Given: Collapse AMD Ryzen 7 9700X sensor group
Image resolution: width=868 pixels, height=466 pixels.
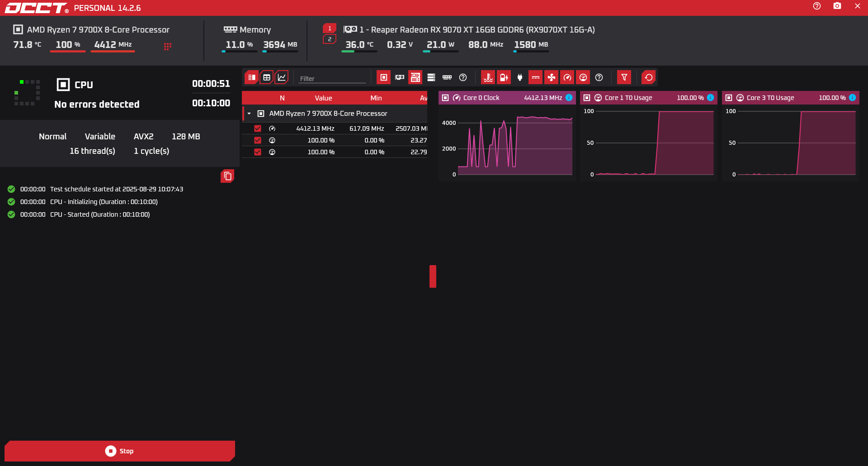Looking at the screenshot, I should click(x=249, y=114).
